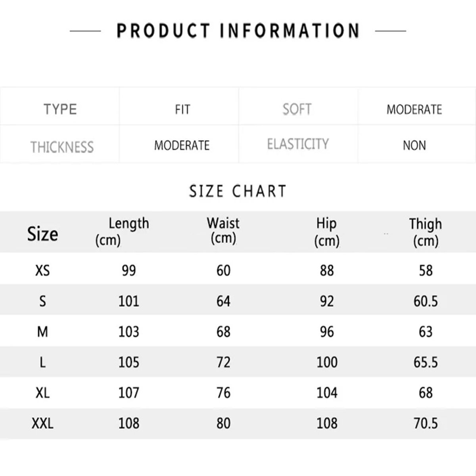Click the XXL size row label
Image resolution: width=476 pixels, height=476 pixels.
pyautogui.click(x=42, y=423)
